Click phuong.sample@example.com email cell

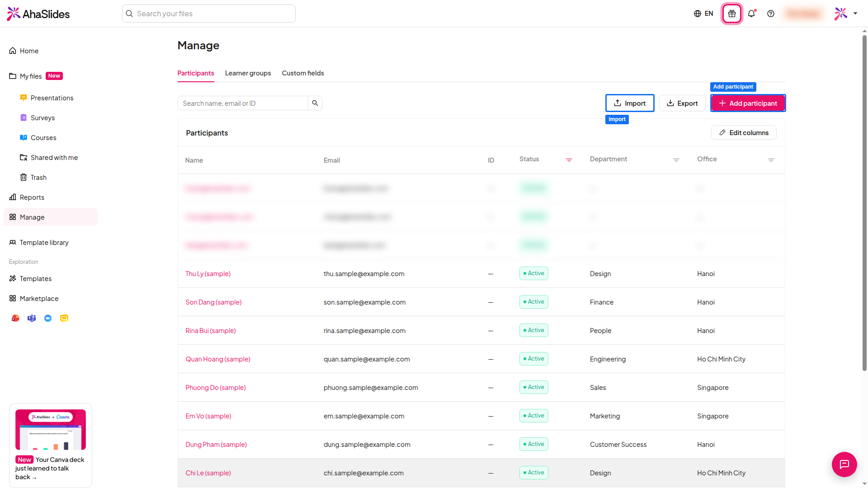371,388
